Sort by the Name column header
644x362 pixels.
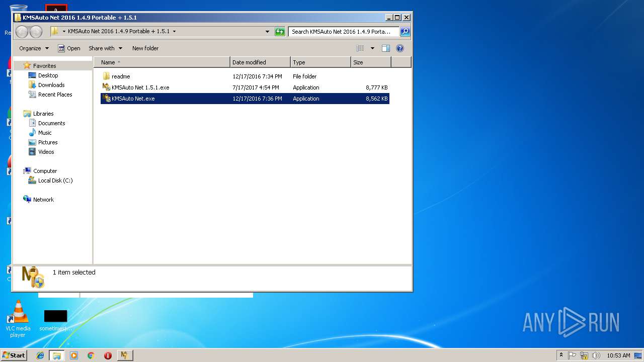pyautogui.click(x=162, y=62)
